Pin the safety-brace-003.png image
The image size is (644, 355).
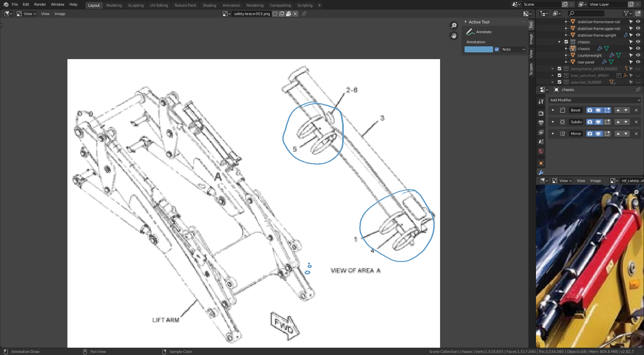(304, 14)
